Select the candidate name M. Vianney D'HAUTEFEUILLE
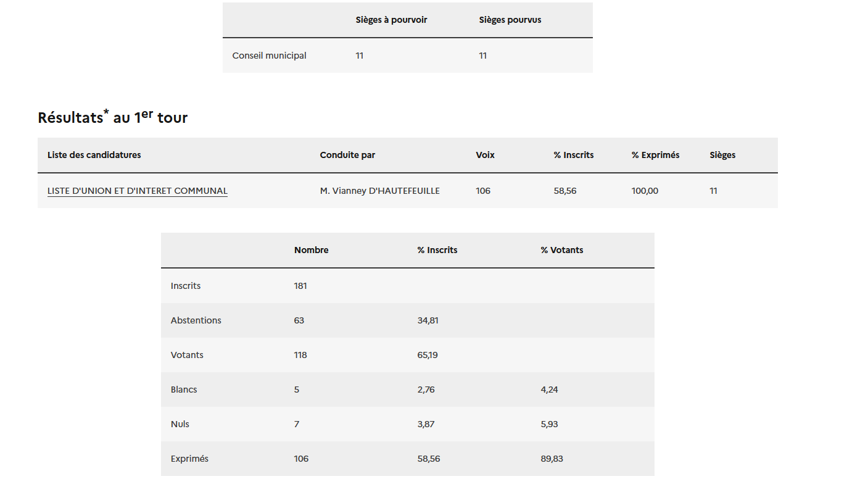The width and height of the screenshot is (868, 492). pos(379,191)
